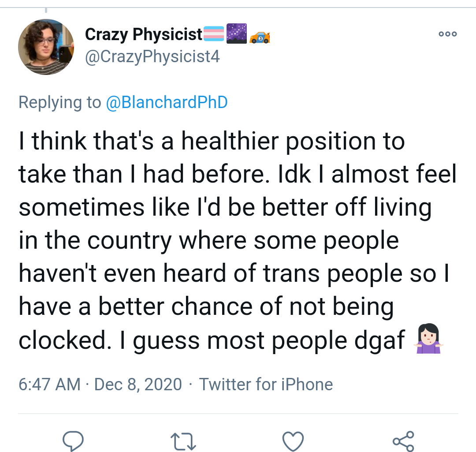Visit the @BlanchardPhD profile link
This screenshot has width=476, height=452.
(x=167, y=102)
